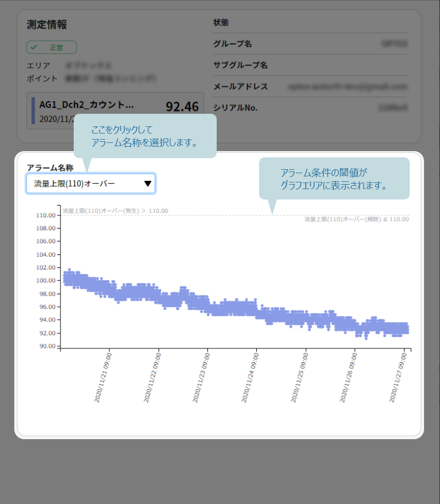Viewport: 440px width, 504px height.
Task: Click the メールアドレス label
Action: [240, 86]
